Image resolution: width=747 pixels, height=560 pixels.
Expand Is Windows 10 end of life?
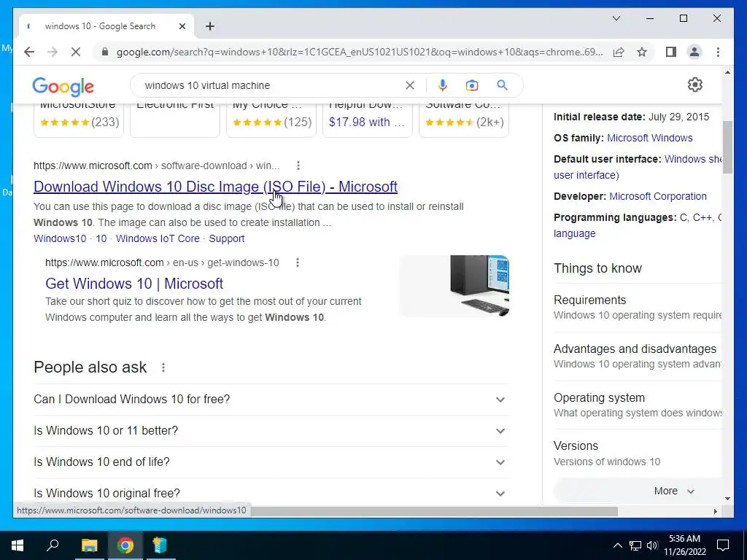tap(271, 462)
